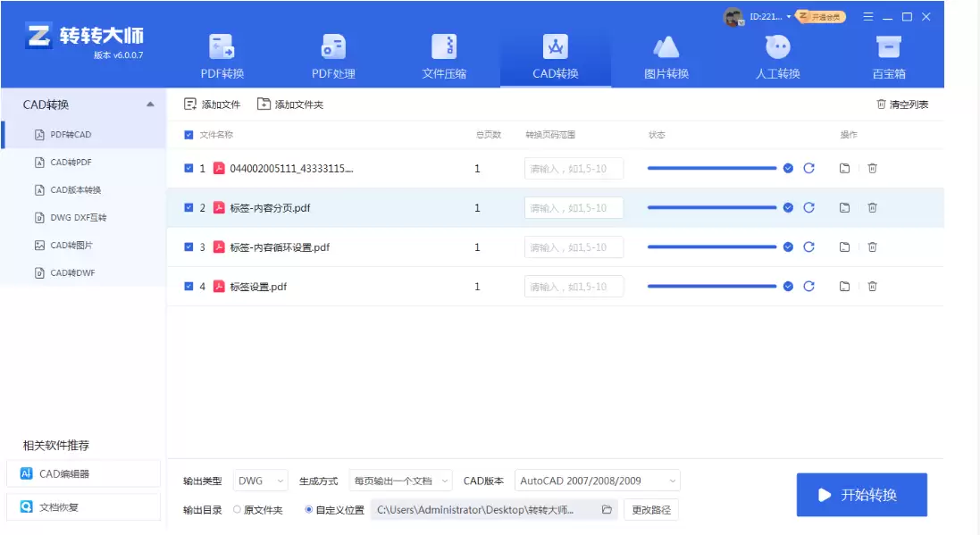Open the 百宝箱 toolbox icon
Viewport: 980px width, 535px height.
(888, 47)
